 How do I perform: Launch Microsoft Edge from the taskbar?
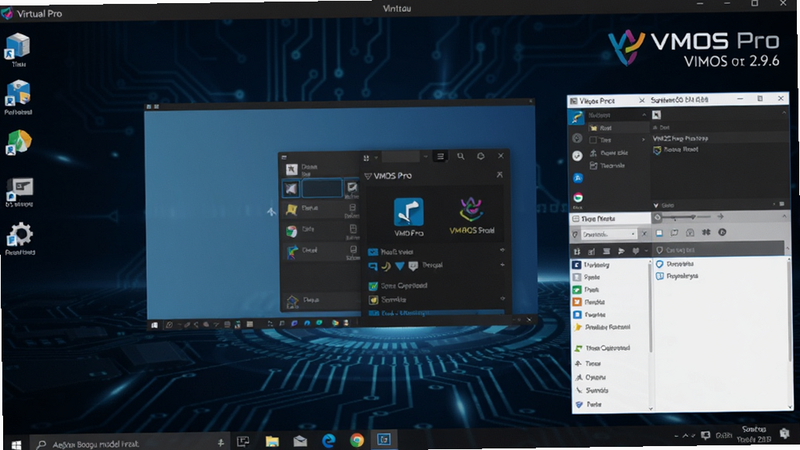329,440
